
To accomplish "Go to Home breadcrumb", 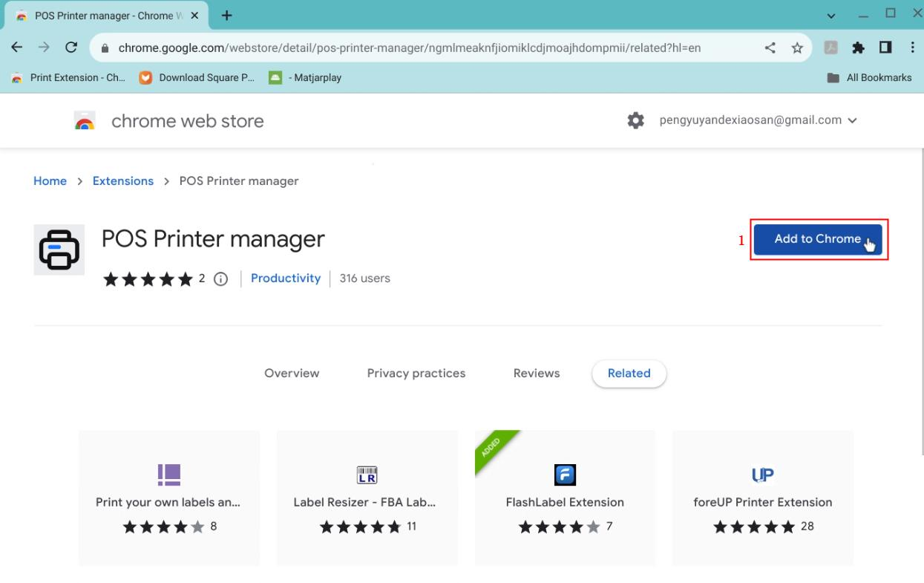I will tap(50, 181).
